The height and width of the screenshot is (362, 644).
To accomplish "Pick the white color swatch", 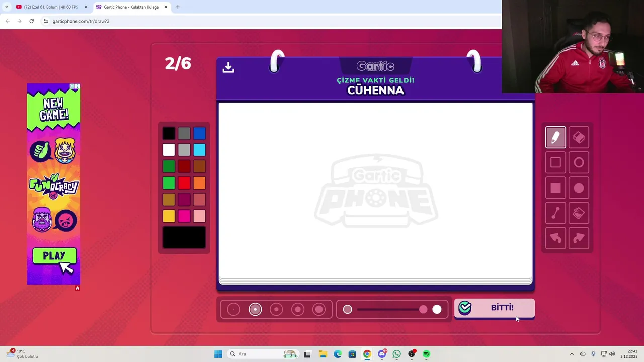I will [x=169, y=150].
